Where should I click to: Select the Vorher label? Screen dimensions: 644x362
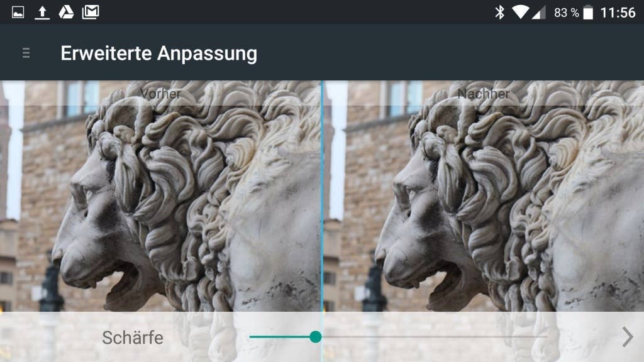click(x=160, y=94)
